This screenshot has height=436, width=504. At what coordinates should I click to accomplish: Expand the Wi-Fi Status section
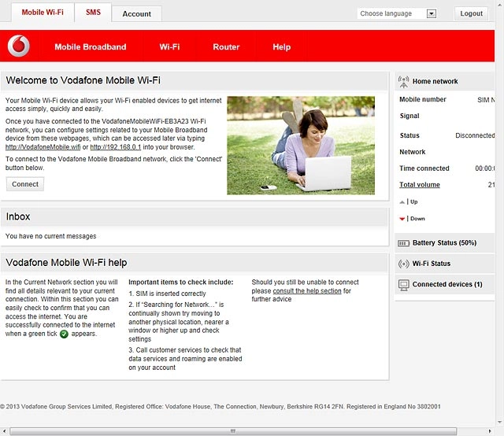(x=444, y=264)
